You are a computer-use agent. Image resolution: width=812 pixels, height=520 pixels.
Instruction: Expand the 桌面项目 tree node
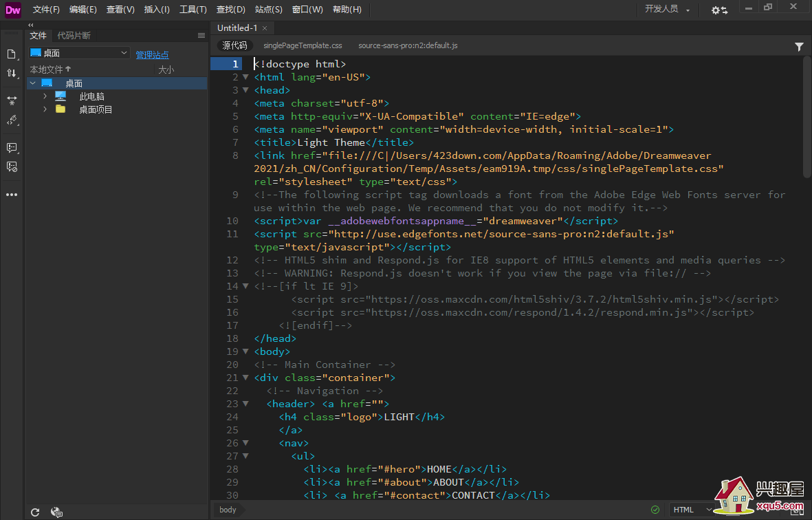click(45, 109)
